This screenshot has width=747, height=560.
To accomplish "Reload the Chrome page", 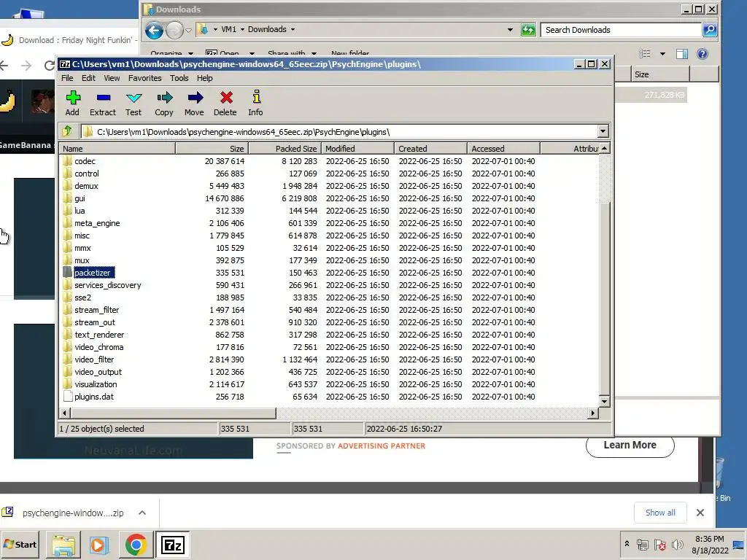I will (x=49, y=65).
